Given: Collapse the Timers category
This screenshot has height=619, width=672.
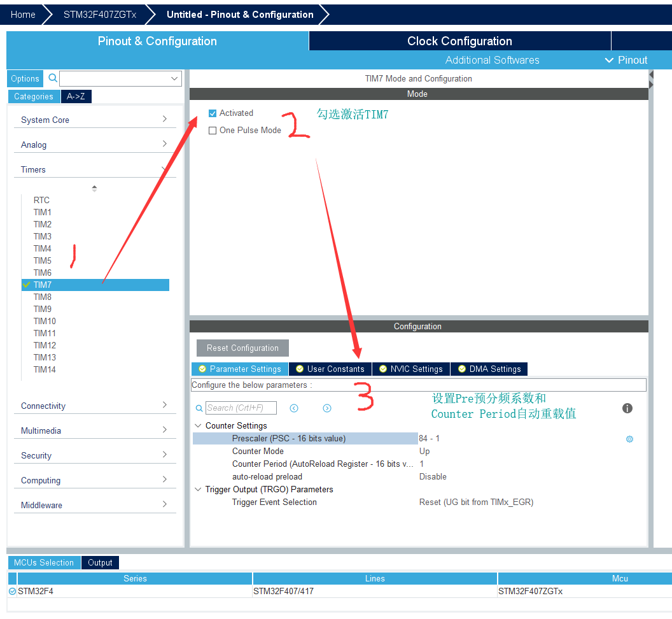Looking at the screenshot, I should [95, 169].
